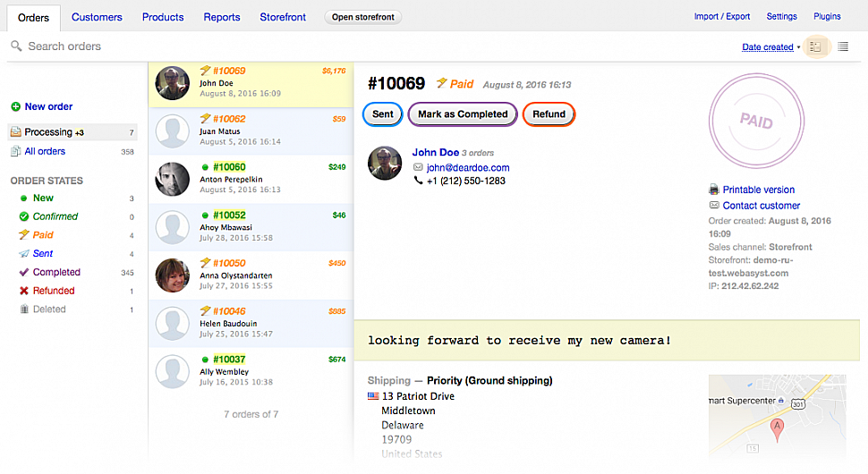Click paid icon on order #10062 row
868x474 pixels.
click(206, 118)
